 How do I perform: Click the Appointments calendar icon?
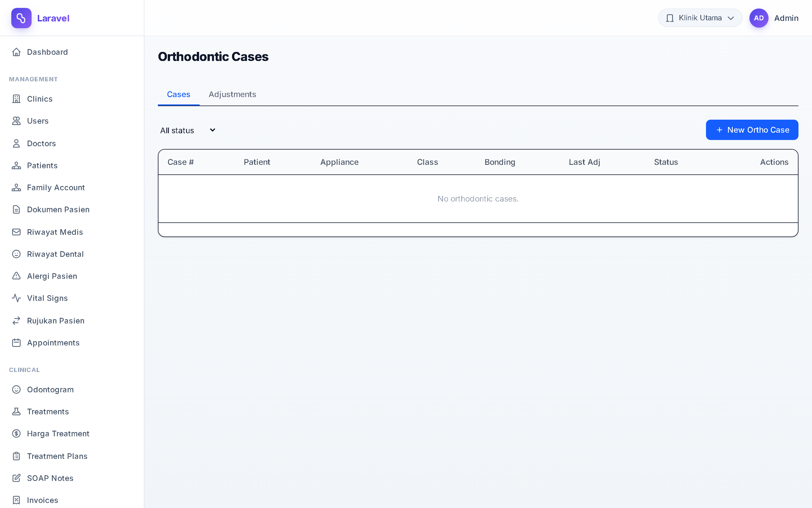[x=16, y=343]
